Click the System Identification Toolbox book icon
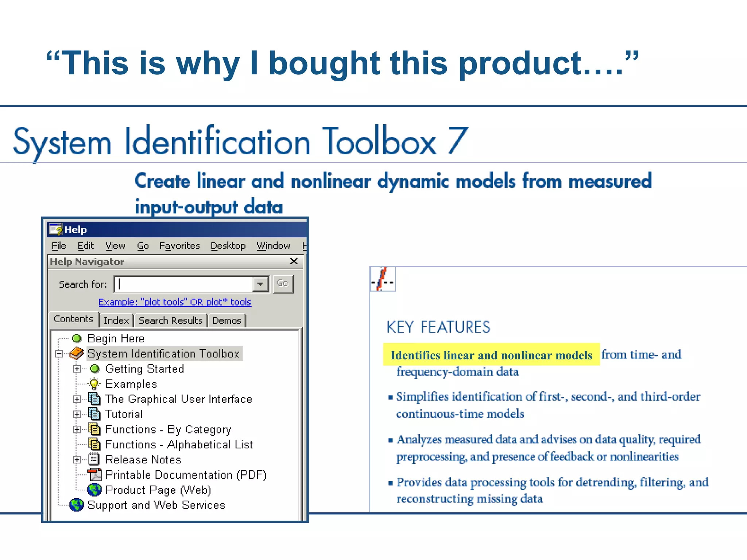 77,353
